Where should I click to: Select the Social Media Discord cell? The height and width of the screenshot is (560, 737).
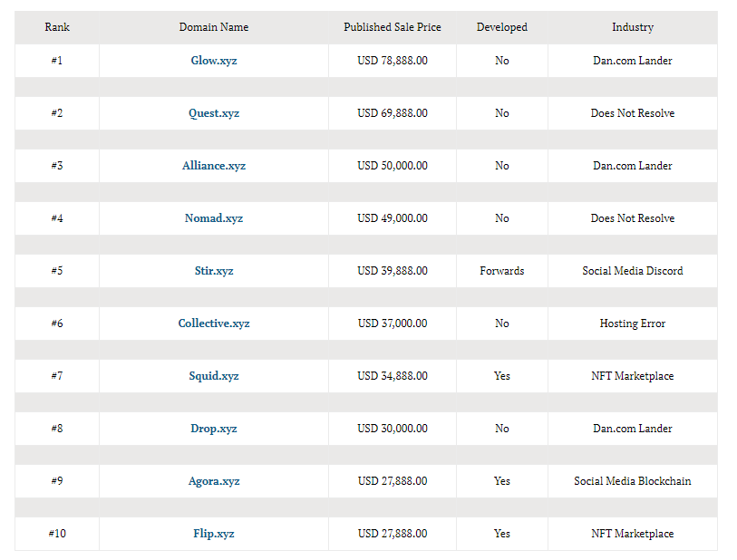632,271
